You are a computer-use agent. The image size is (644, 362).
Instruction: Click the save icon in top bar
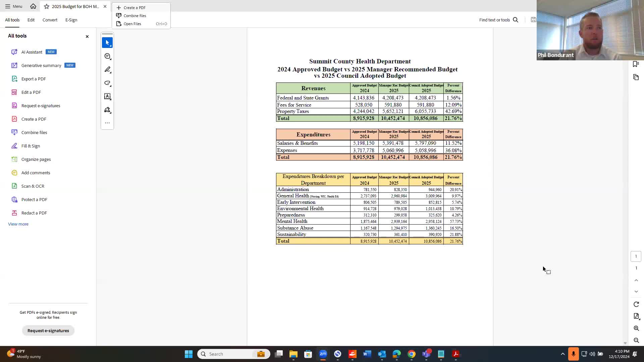point(533,20)
